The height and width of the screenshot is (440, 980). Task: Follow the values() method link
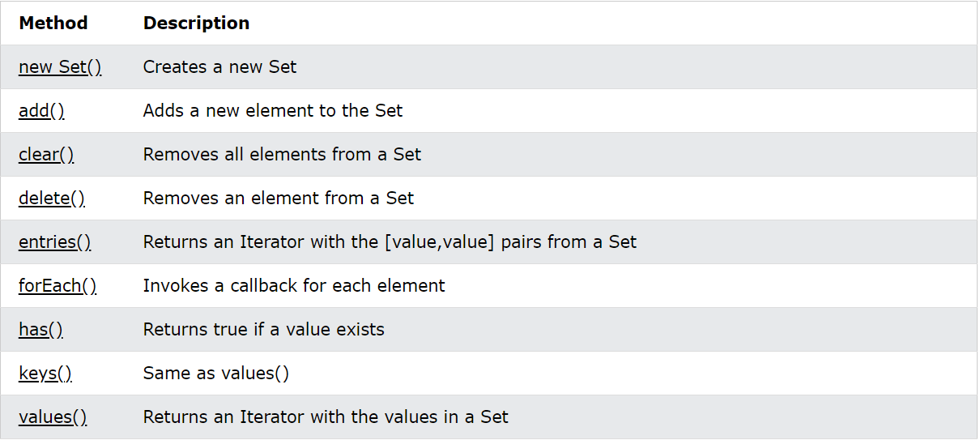[x=53, y=417]
